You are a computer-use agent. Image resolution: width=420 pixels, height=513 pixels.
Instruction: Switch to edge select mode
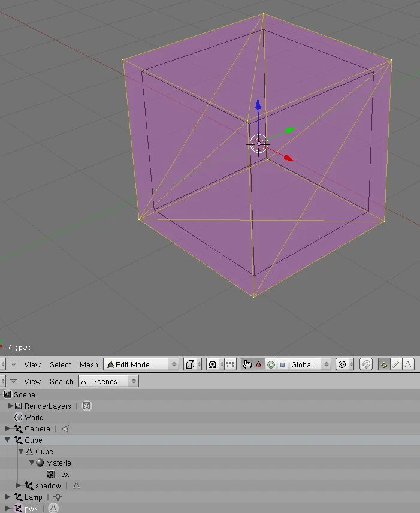pyautogui.click(x=396, y=364)
